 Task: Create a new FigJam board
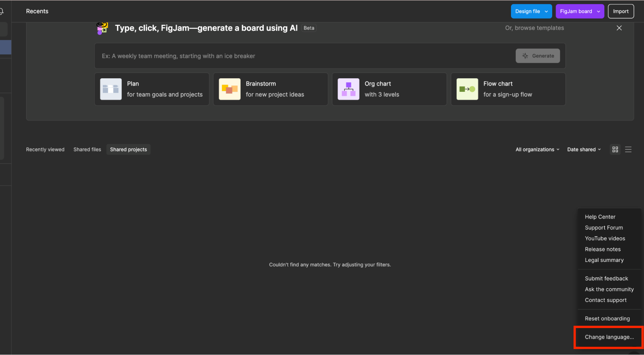576,12
